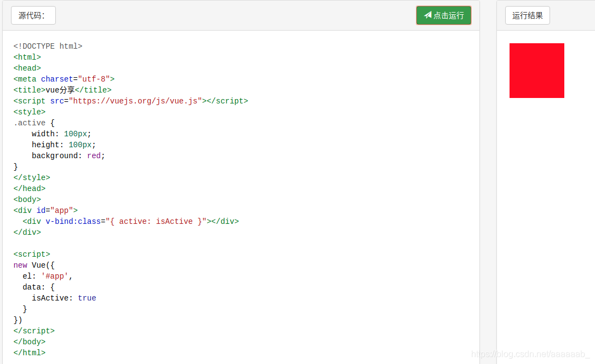595x364 pixels.
Task: Click the closing </html> tag line
Action: [30, 353]
